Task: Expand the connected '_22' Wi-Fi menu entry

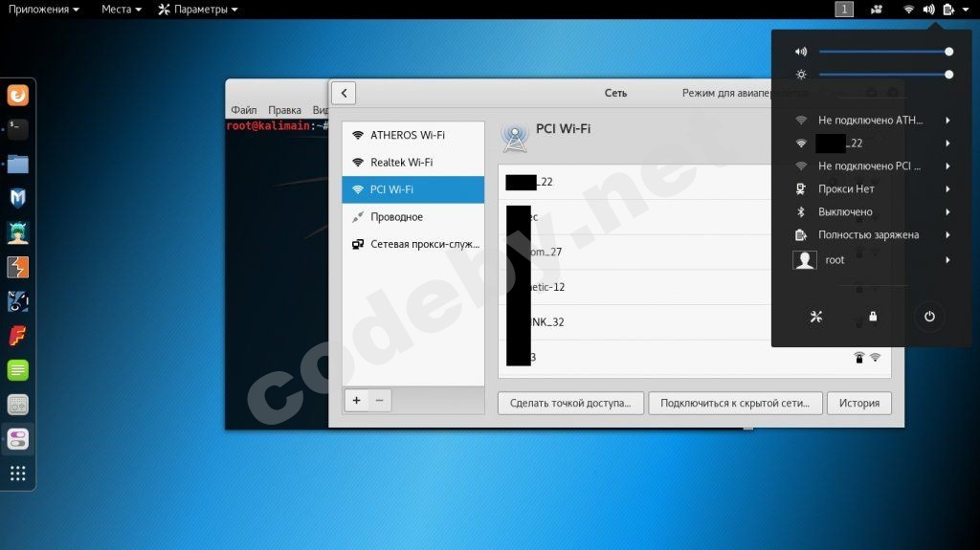Action: tap(872, 143)
